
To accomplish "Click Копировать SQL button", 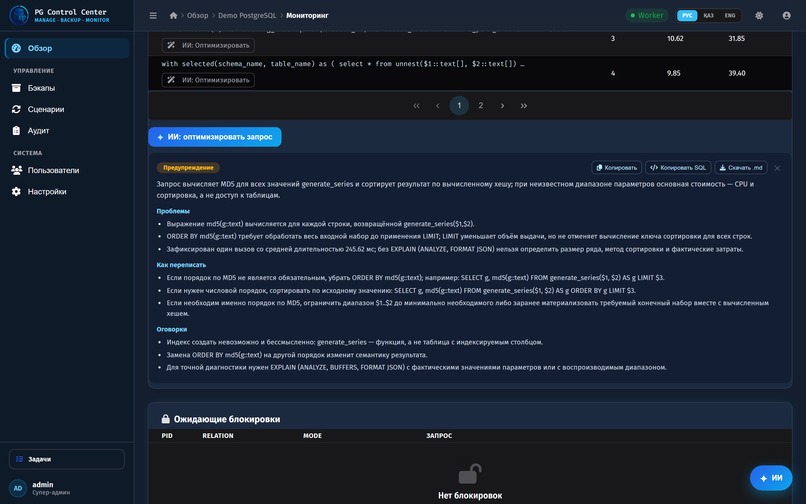I will point(678,168).
